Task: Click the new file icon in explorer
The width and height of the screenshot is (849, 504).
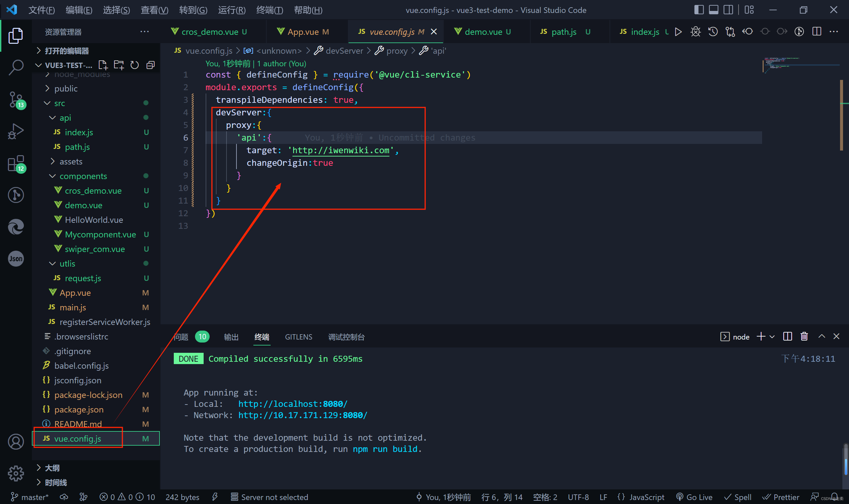Action: point(102,65)
